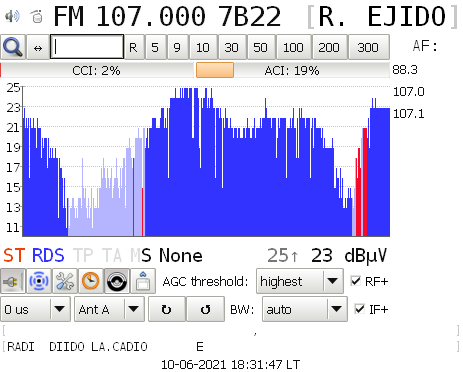Toggle the orange clock icon button

[x=91, y=281]
